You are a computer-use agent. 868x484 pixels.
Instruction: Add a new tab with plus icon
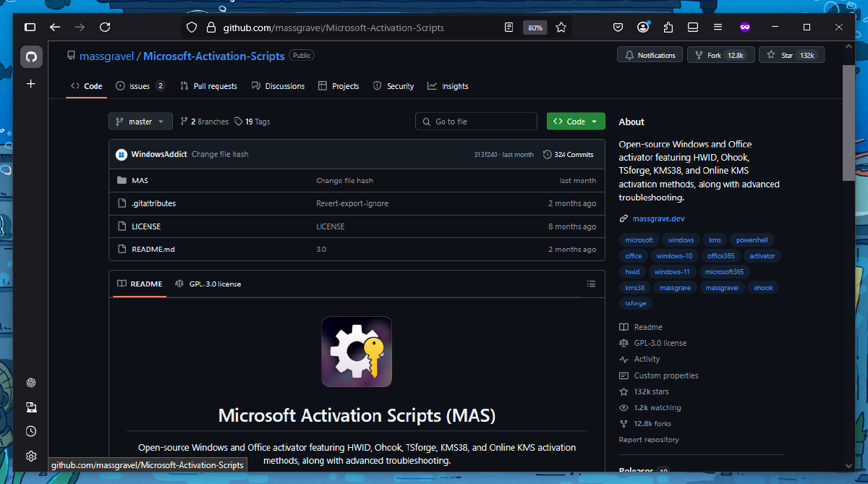click(x=31, y=84)
